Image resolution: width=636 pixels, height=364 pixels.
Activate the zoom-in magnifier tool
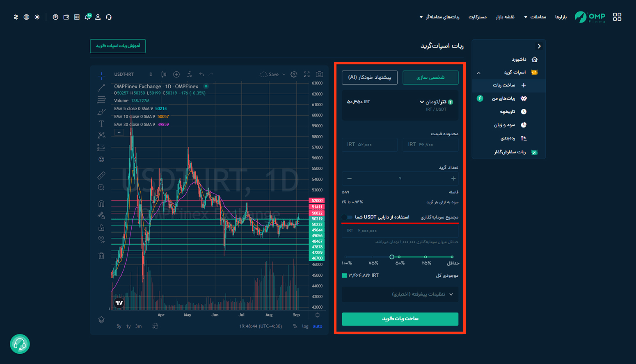[101, 187]
